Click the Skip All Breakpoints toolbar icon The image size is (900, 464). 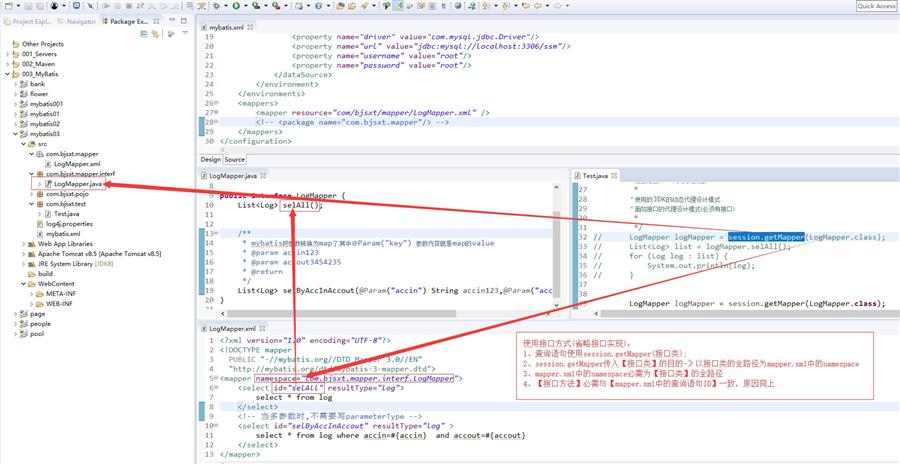[90, 6]
